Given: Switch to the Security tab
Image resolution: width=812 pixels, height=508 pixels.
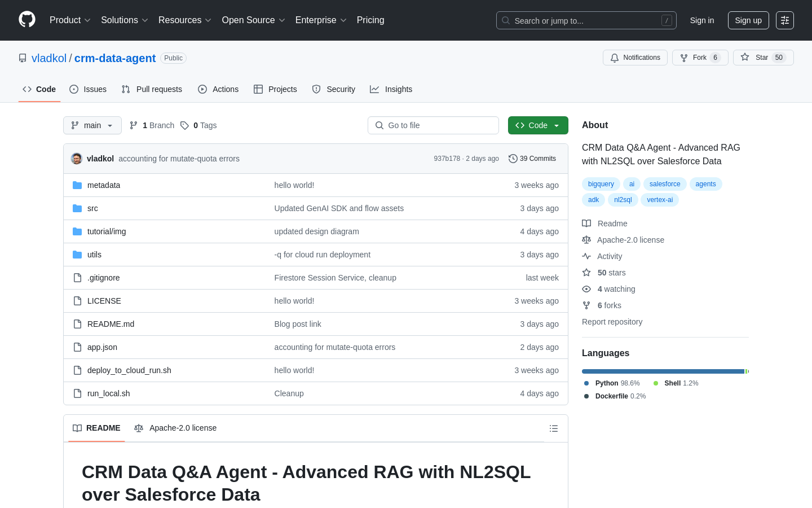Looking at the screenshot, I should 334,89.
